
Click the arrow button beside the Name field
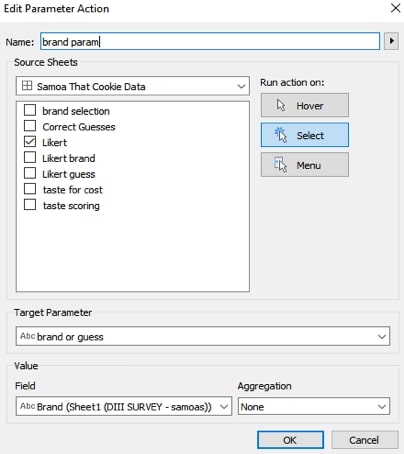tap(391, 41)
